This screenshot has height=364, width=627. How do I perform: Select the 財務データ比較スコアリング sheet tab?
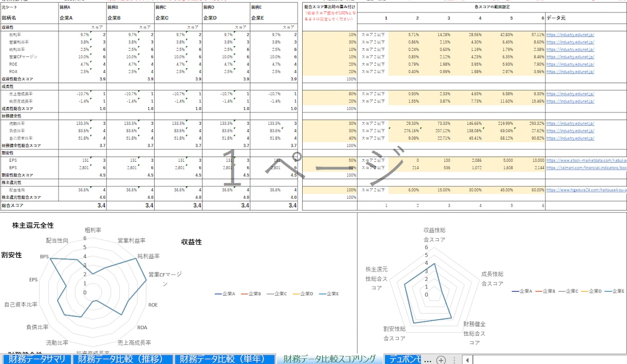[x=329, y=359]
